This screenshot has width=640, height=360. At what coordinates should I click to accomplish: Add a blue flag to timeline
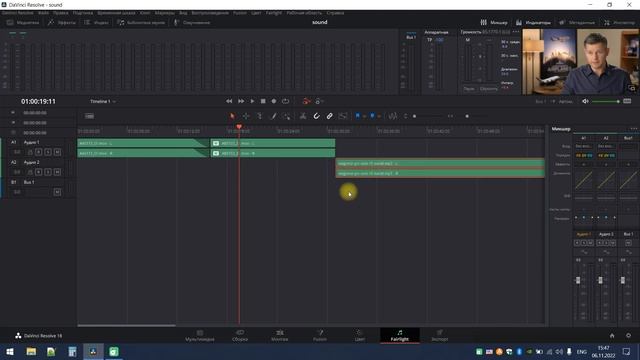click(x=358, y=116)
